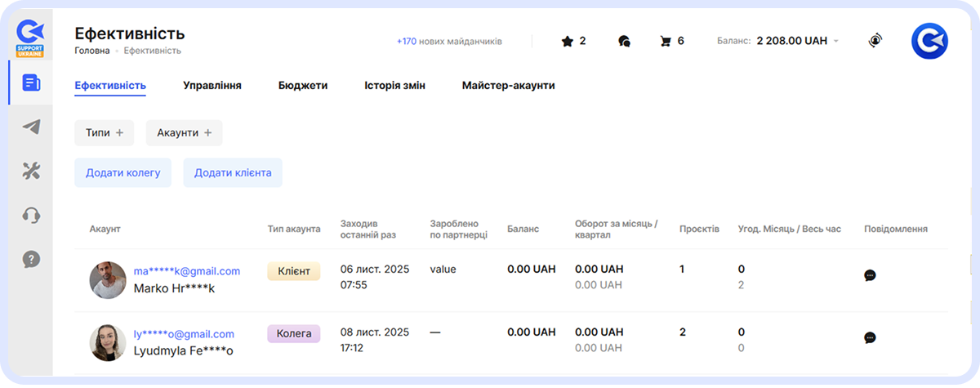Open the documents icon in sidebar
This screenshot has width=980, height=388.
pyautogui.click(x=31, y=83)
